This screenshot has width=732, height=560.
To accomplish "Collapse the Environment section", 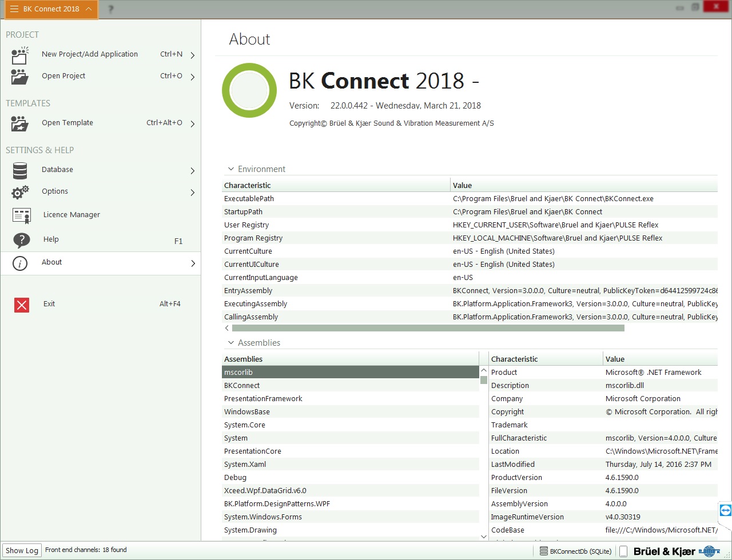I will (231, 169).
